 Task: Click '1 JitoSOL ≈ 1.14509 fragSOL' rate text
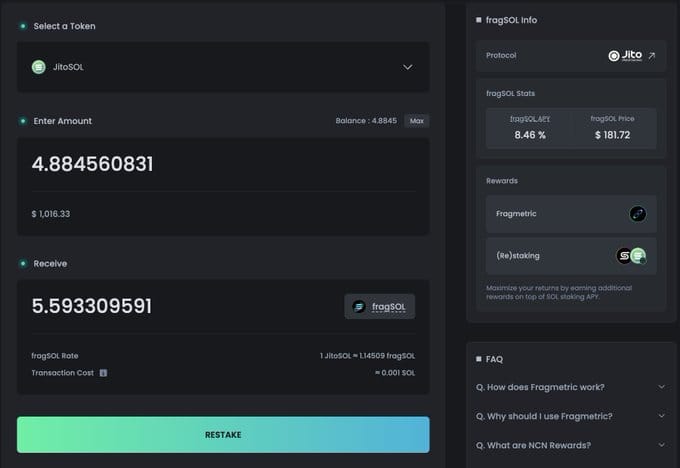(x=367, y=356)
